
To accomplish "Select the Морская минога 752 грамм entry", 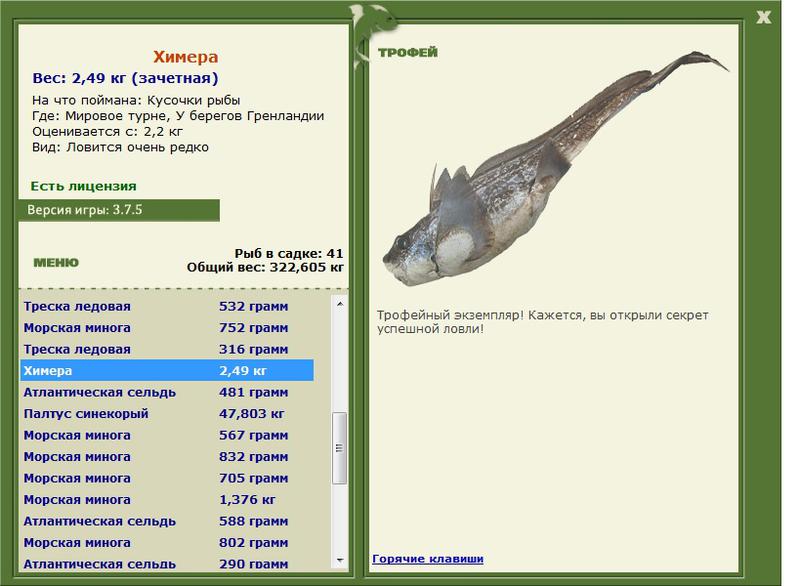I will coord(167,328).
